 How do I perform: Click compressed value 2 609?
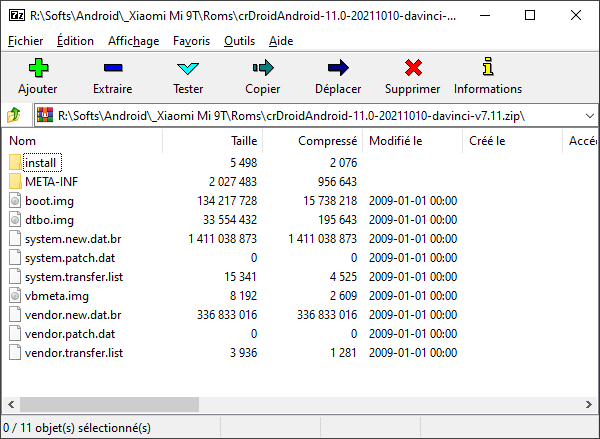pyautogui.click(x=343, y=296)
